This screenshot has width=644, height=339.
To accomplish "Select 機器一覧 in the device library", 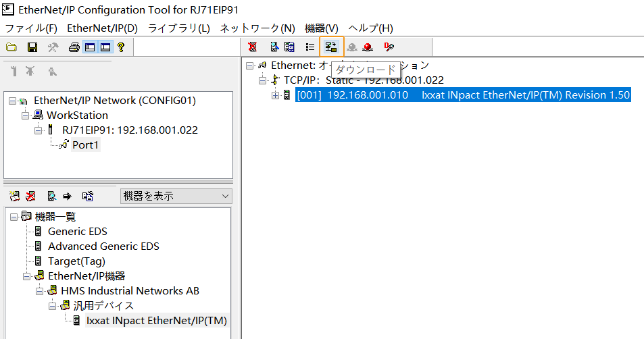I will (55, 217).
